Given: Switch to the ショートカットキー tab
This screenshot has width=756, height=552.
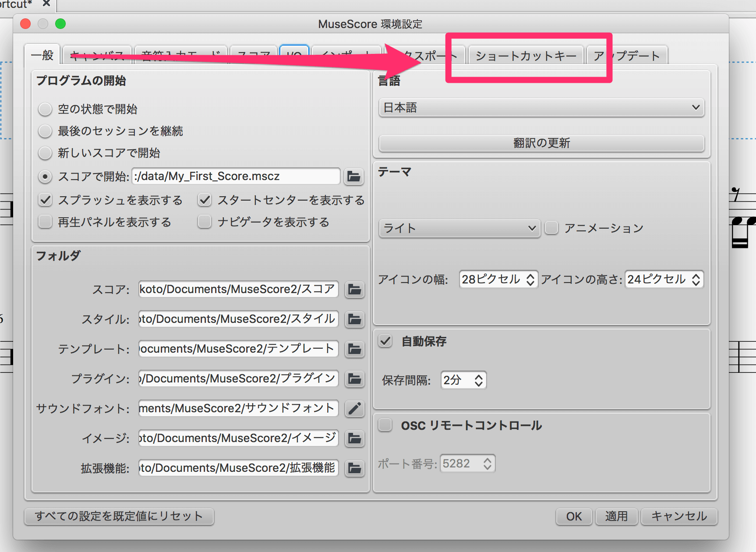Looking at the screenshot, I should [526, 56].
